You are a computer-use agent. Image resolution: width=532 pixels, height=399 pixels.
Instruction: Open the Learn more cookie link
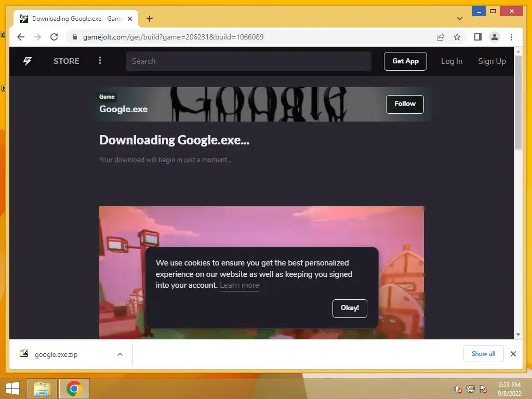[239, 285]
